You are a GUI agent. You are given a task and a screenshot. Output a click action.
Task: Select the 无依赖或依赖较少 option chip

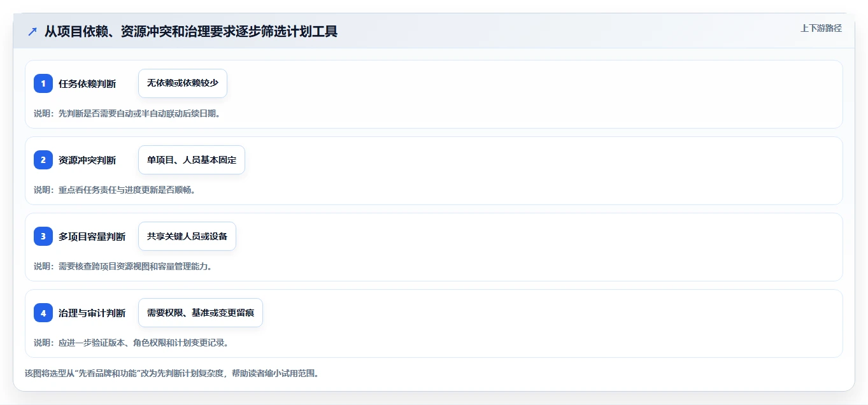[183, 83]
